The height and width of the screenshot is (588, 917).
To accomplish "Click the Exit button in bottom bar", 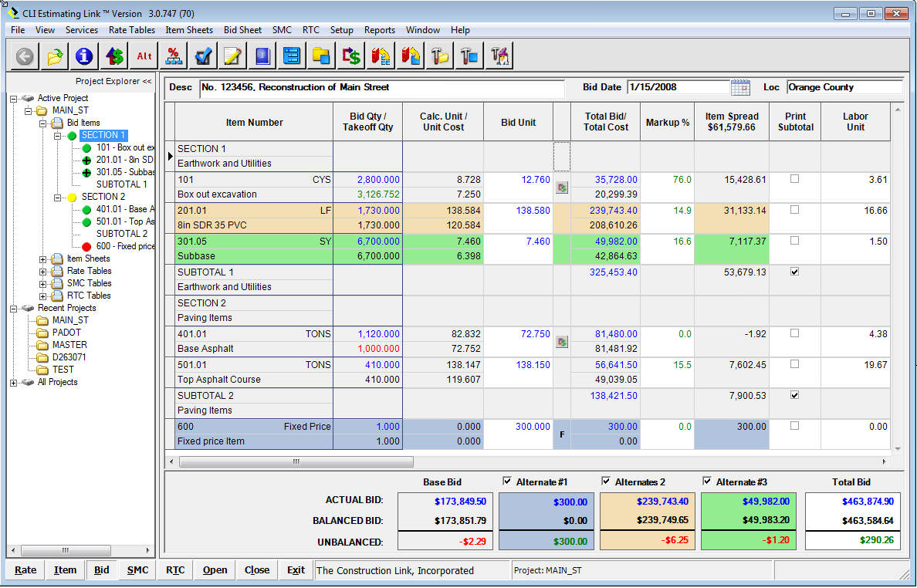I will 296,570.
